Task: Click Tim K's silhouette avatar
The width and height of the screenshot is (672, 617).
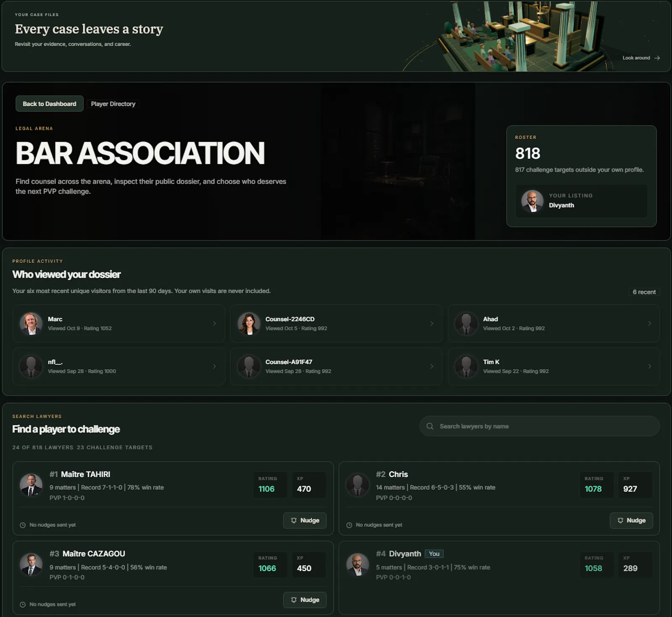Action: tap(466, 366)
